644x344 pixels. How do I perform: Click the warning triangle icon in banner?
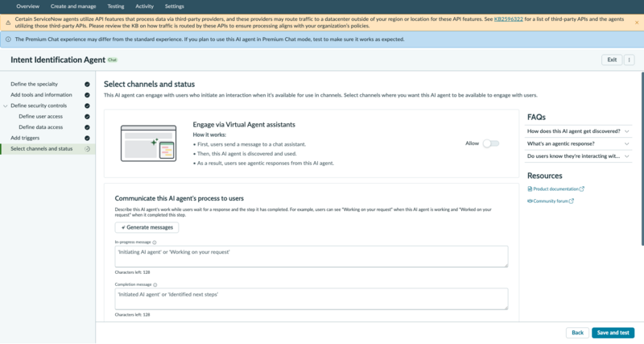click(x=8, y=23)
